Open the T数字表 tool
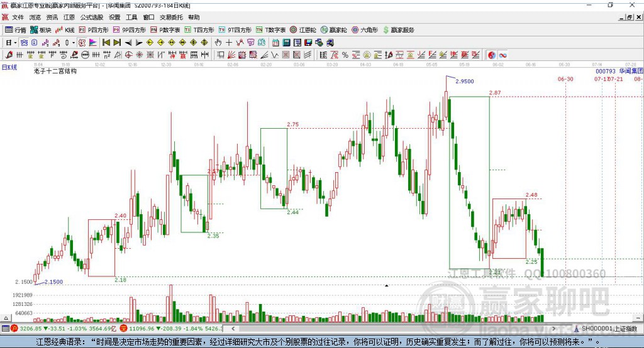This screenshot has height=348, width=644. [x=270, y=30]
